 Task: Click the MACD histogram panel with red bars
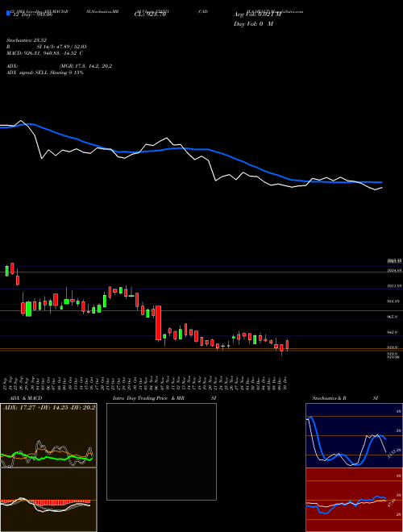(48, 500)
